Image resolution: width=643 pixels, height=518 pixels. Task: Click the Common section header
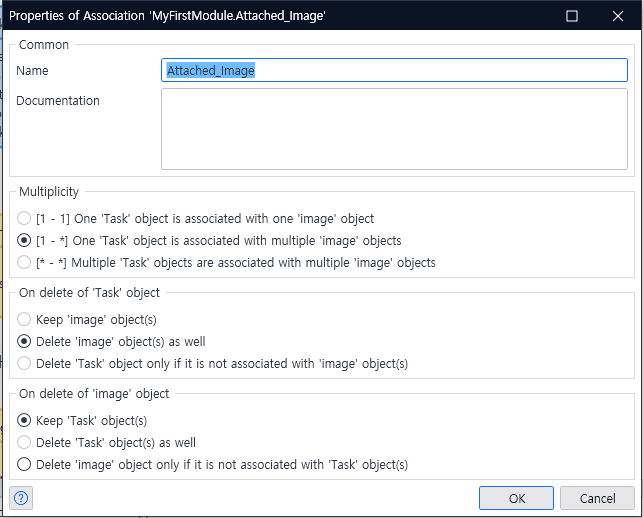pyautogui.click(x=44, y=45)
